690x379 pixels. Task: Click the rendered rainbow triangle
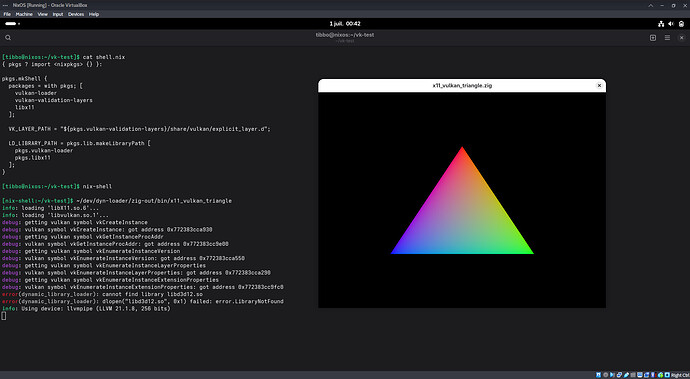462,216
